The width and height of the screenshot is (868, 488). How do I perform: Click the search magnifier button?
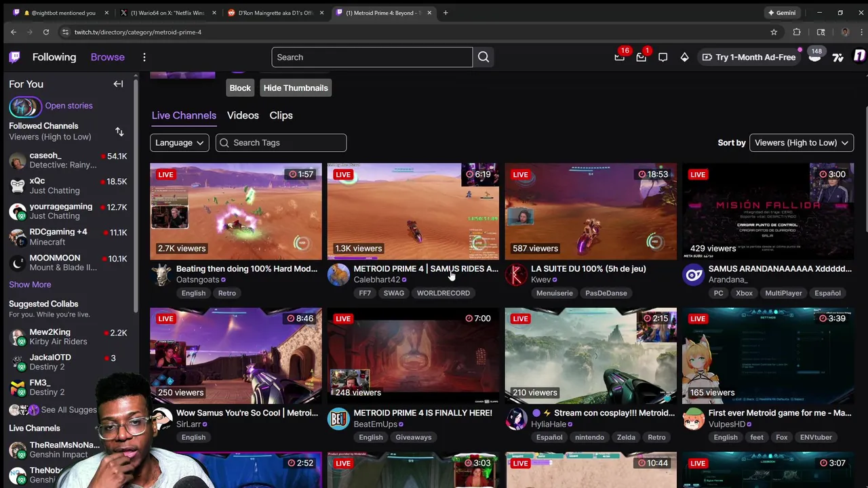[x=484, y=57]
